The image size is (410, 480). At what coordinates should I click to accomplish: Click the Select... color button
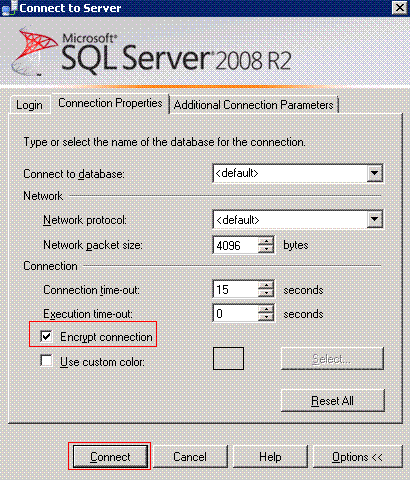click(x=332, y=359)
